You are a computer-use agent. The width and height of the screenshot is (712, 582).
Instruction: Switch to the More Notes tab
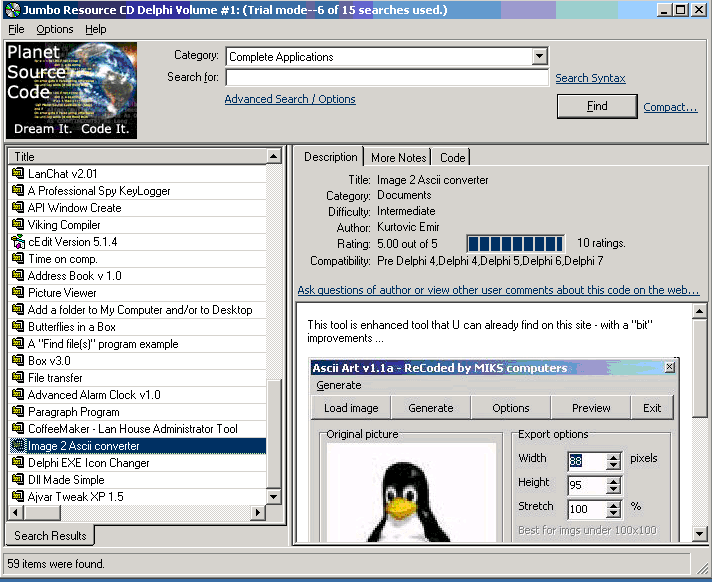pos(399,158)
